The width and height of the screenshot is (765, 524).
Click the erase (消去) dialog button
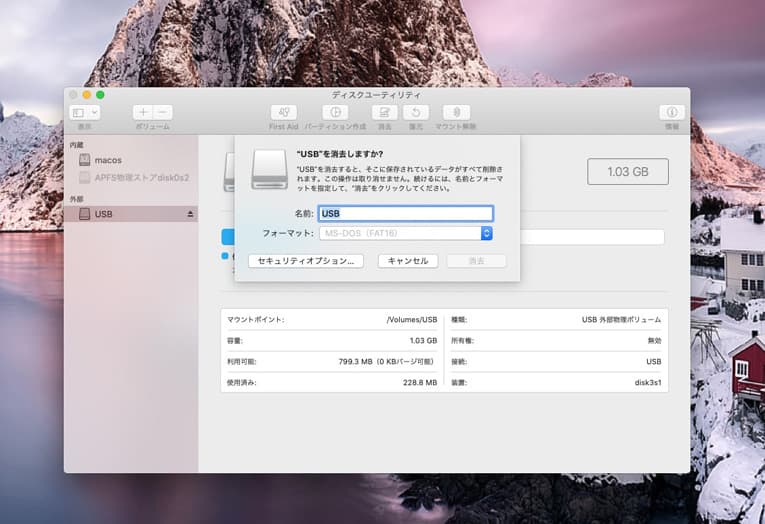(x=476, y=261)
